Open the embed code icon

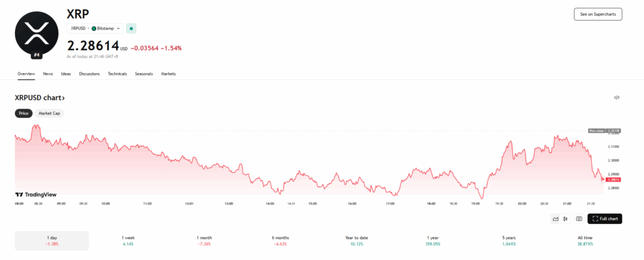tap(616, 98)
